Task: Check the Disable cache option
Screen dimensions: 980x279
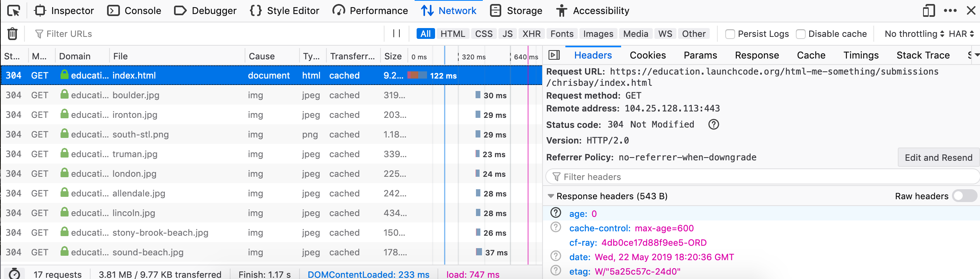Action: click(801, 34)
